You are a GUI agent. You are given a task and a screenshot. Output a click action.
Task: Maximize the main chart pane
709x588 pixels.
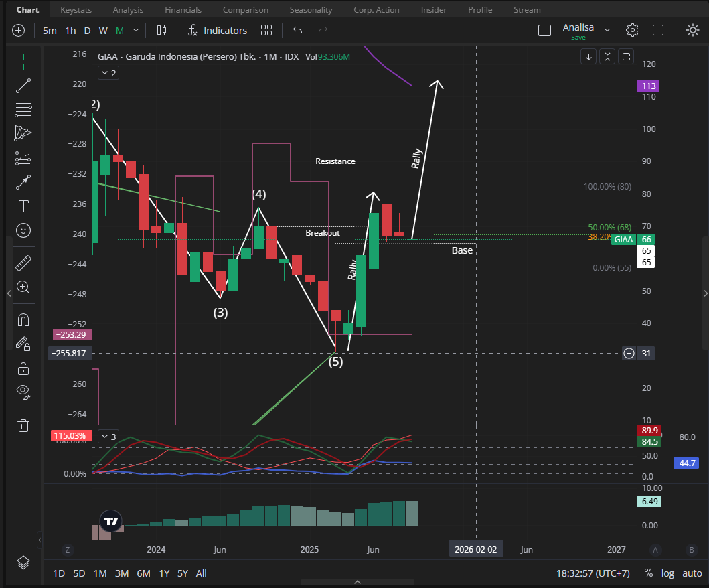pos(626,56)
